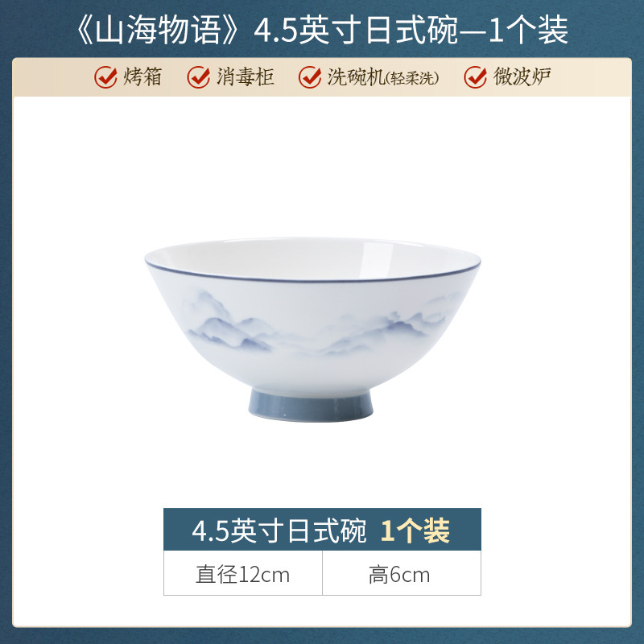This screenshot has height=644, width=644.
Task: Click the 4.5英寸日式碗 title text
Action: [356, 31]
